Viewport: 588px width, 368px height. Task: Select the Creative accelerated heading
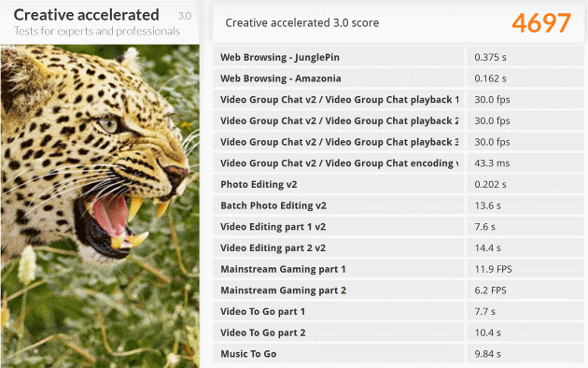coord(86,15)
